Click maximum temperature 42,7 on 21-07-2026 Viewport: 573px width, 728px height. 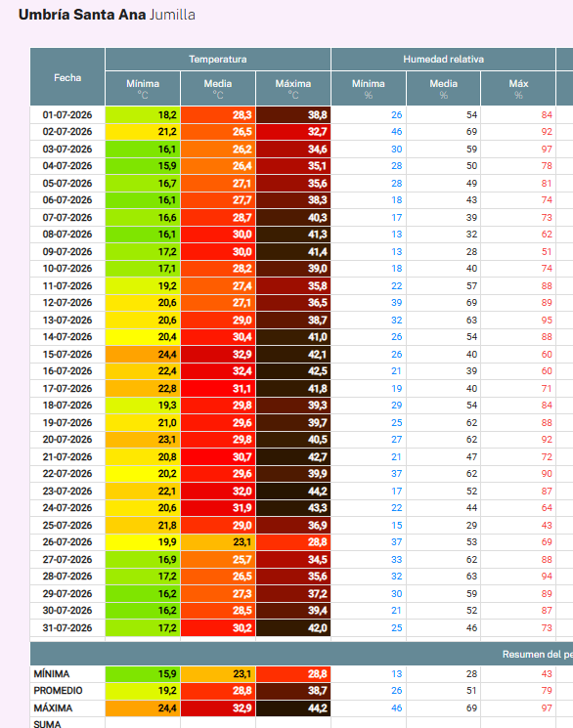click(293, 457)
